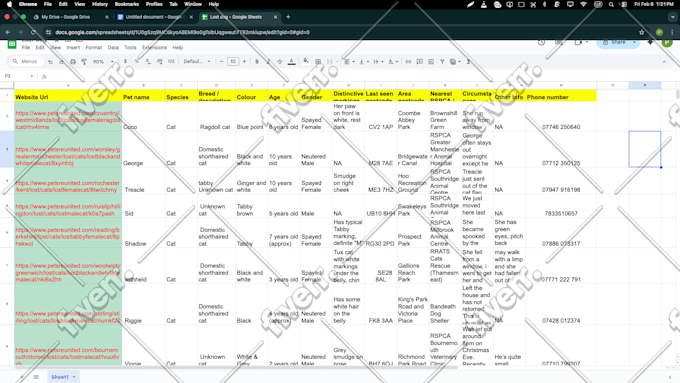Open the Sid petsreunited link
Viewport: 680px width, 383px height.
(x=68, y=210)
